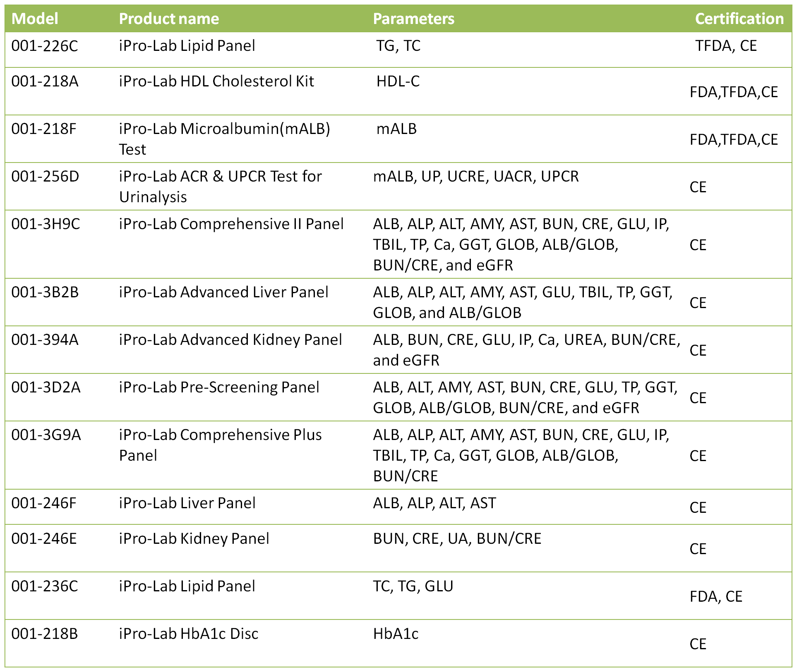Image resolution: width=797 pixels, height=672 pixels.
Task: Click CE certification in 001-256D row
Action: (698, 187)
